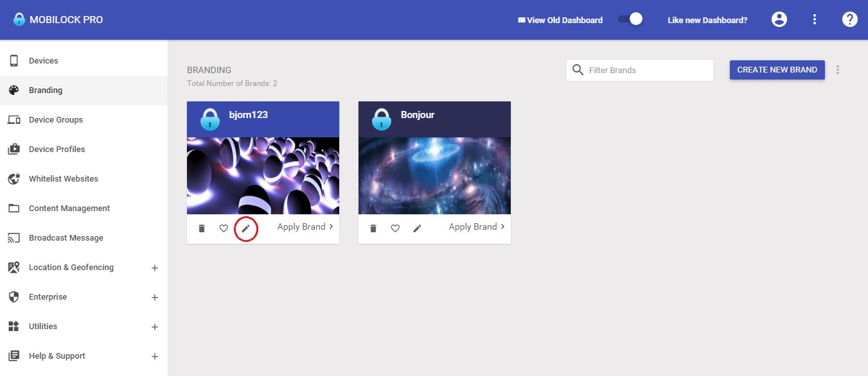
Task: Edit Bonjour brand with pencil icon
Action: click(418, 228)
